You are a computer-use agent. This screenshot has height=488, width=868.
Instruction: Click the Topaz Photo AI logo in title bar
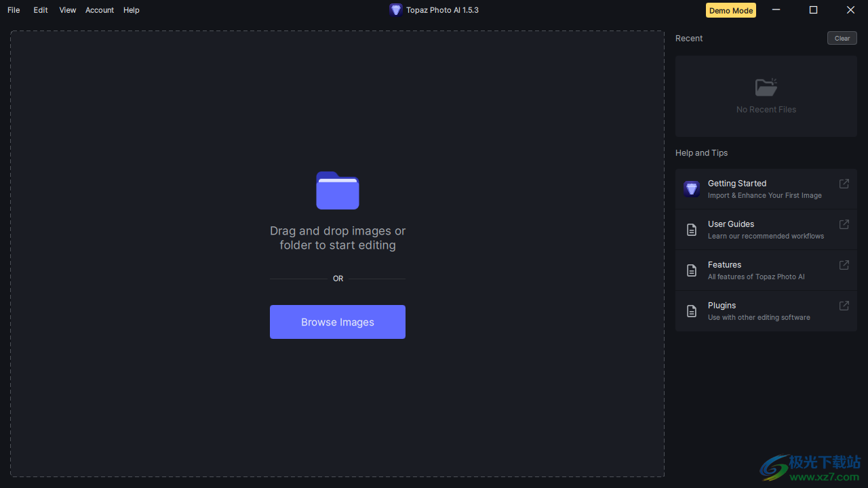click(396, 10)
